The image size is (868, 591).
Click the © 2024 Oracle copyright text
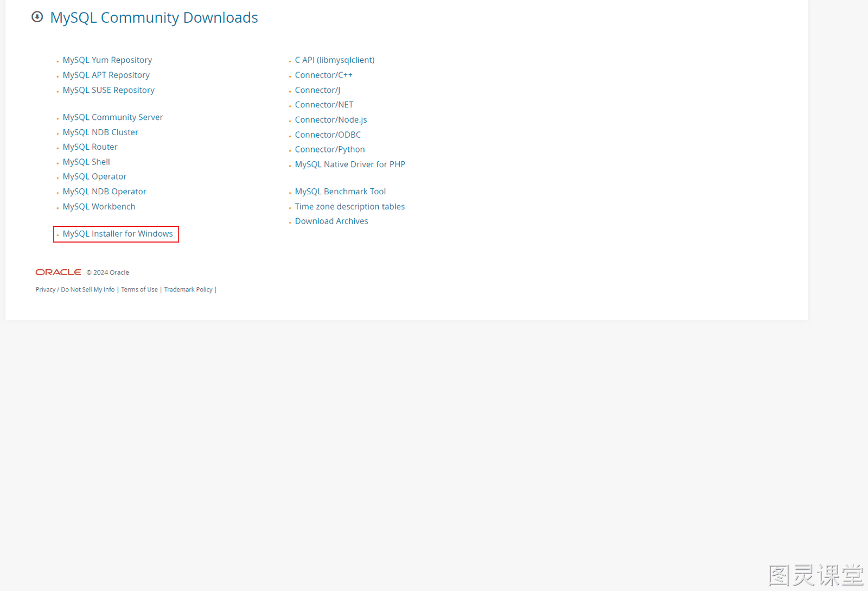108,272
